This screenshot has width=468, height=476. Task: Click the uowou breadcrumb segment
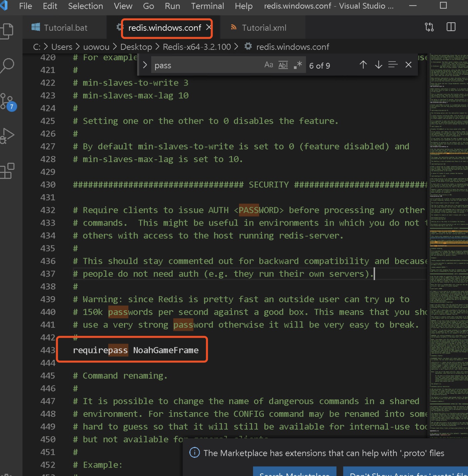click(x=96, y=47)
